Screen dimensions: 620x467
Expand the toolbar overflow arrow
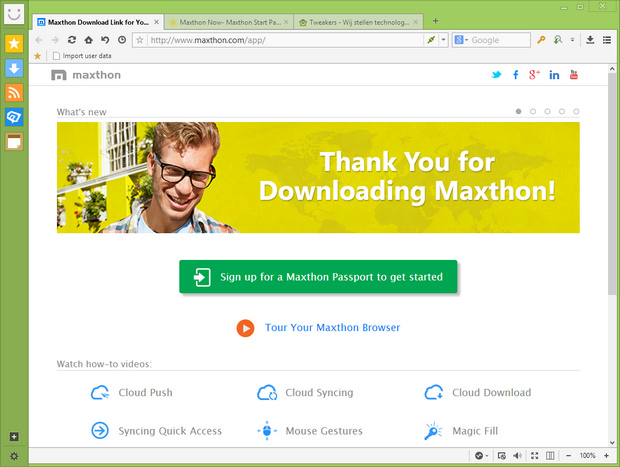572,40
